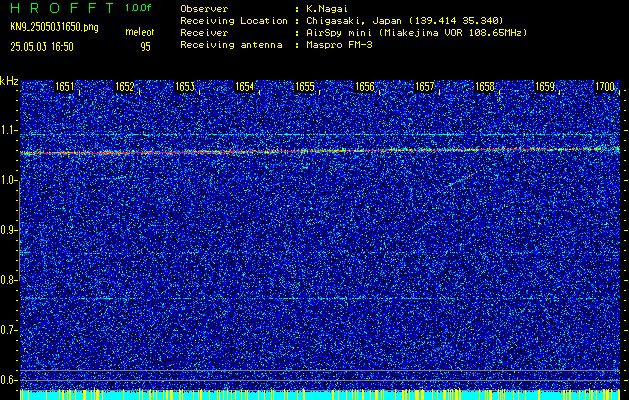Screen dimensions: 629x400
Task: Click the 1.0 kHz axis label
Action: [8, 180]
